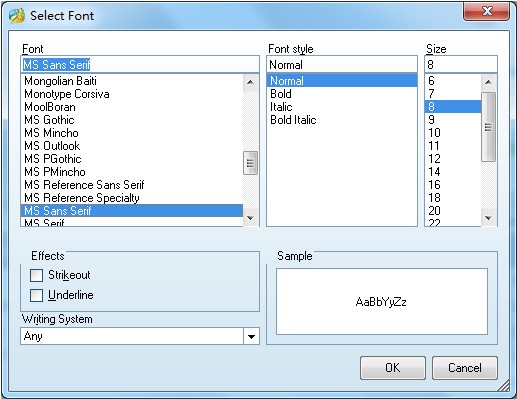
Task: Click the Cancel button
Action: (465, 368)
